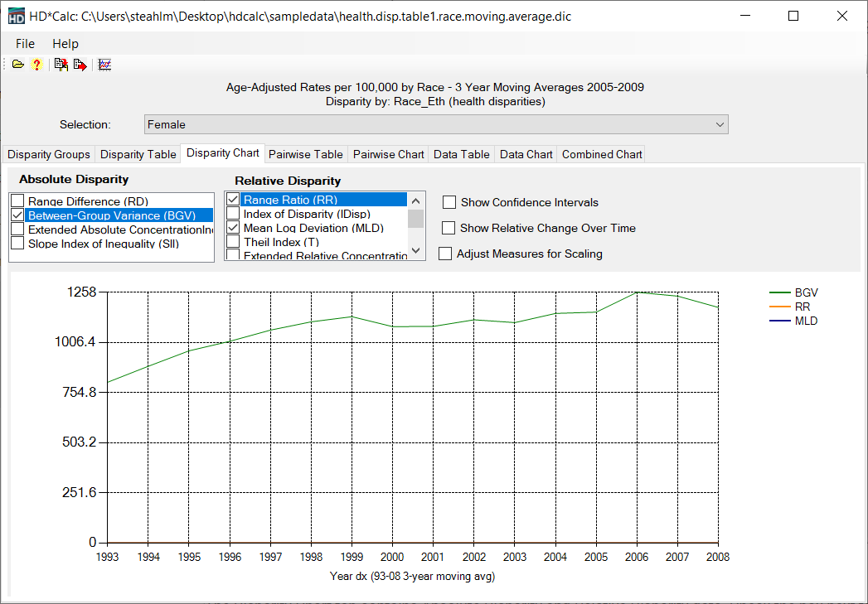868x604 pixels.
Task: Click the export report icon with red arrow
Action: tap(80, 64)
